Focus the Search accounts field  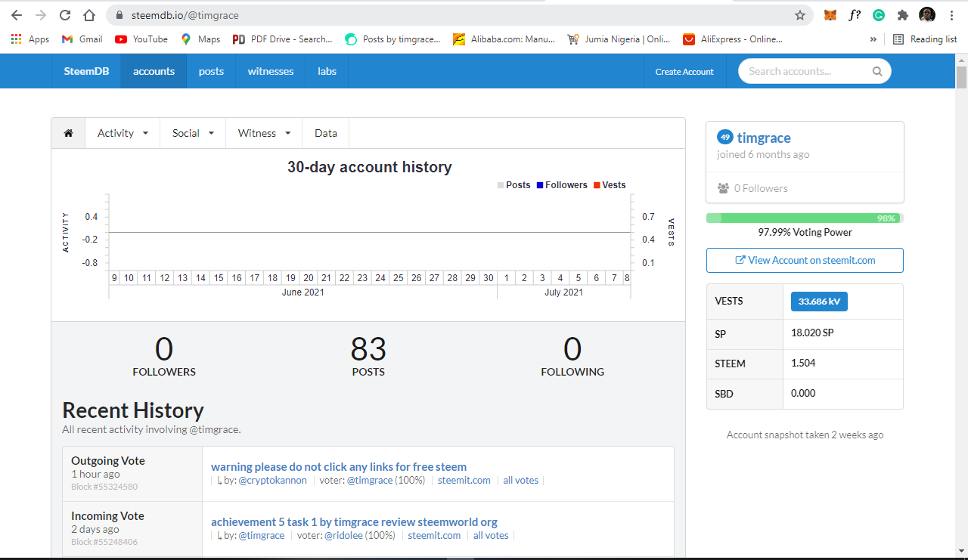[x=814, y=71]
